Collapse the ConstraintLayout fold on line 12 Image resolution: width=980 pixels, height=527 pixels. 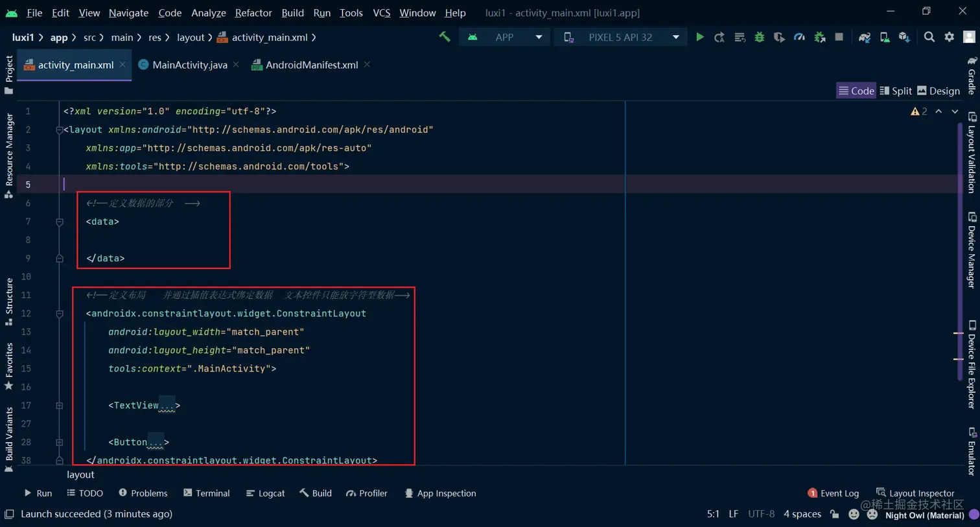60,314
